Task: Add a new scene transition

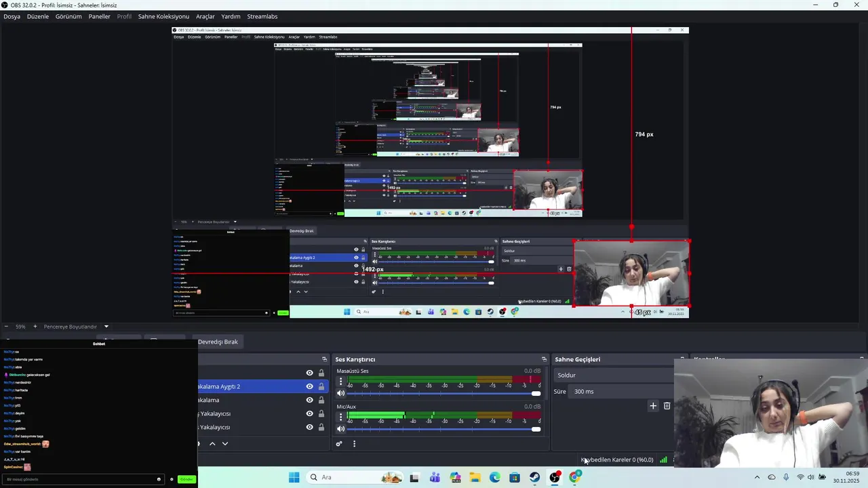Action: coord(653,406)
